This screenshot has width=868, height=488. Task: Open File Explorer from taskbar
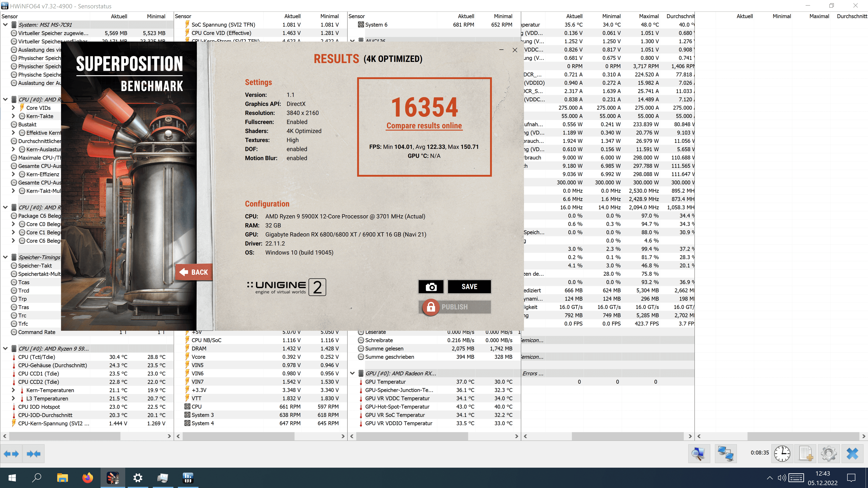62,478
